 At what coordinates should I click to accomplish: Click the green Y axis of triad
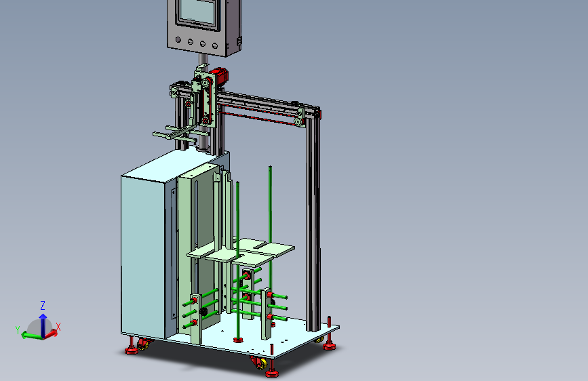(31, 335)
